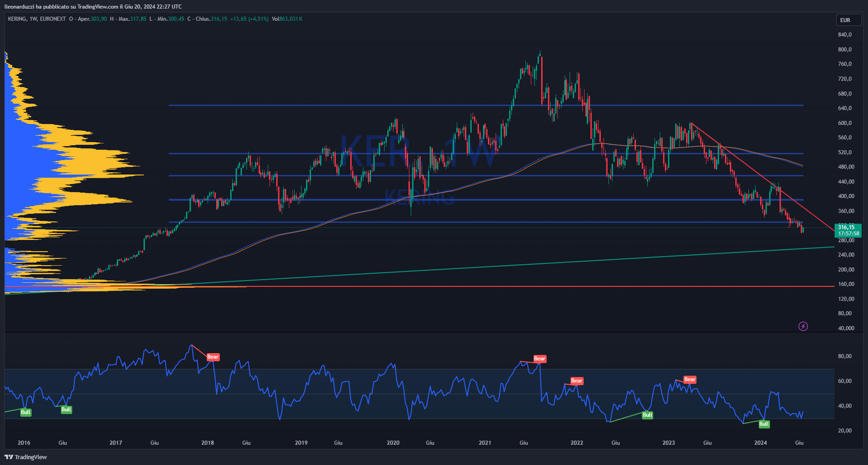Click the 840,0 price axis label

point(845,35)
